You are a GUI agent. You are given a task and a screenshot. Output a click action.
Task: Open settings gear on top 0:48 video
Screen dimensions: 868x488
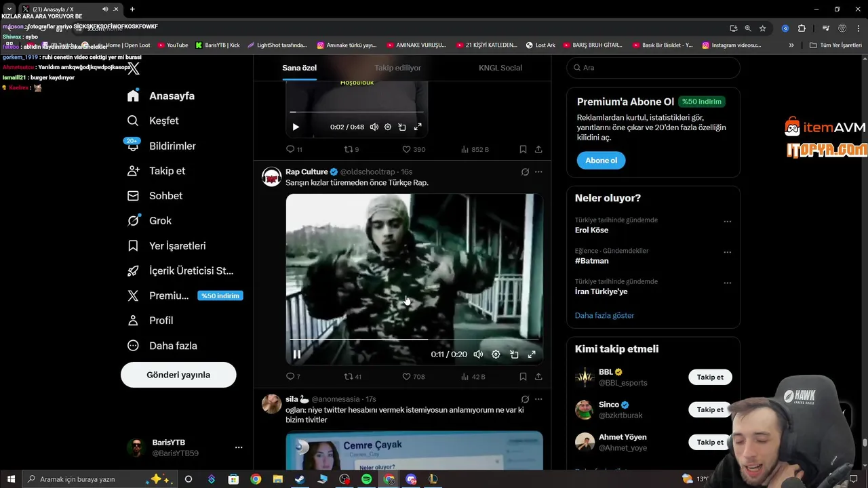(x=388, y=127)
